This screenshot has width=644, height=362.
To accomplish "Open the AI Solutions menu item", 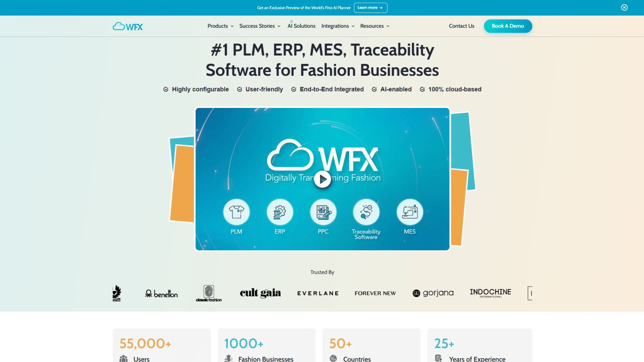I will tap(301, 26).
